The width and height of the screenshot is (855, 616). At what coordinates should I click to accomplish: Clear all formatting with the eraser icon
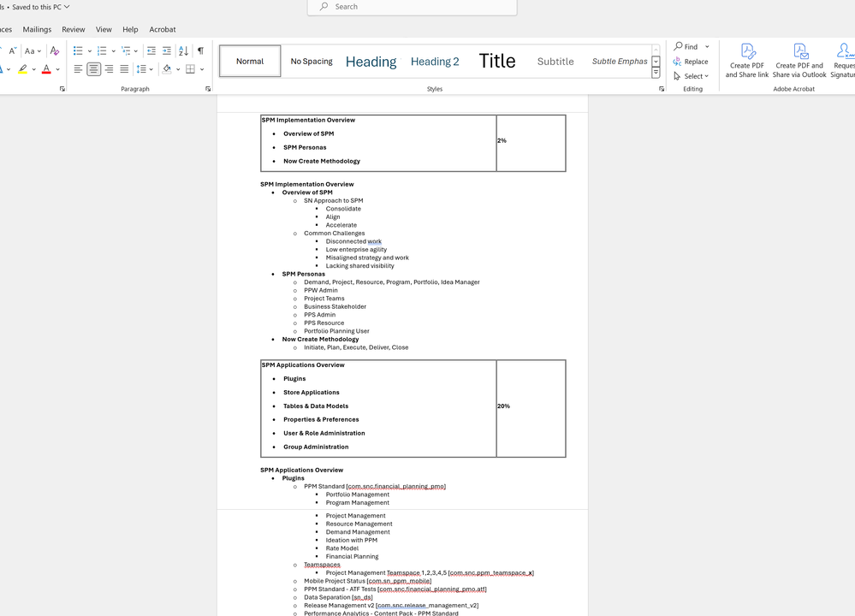(54, 50)
